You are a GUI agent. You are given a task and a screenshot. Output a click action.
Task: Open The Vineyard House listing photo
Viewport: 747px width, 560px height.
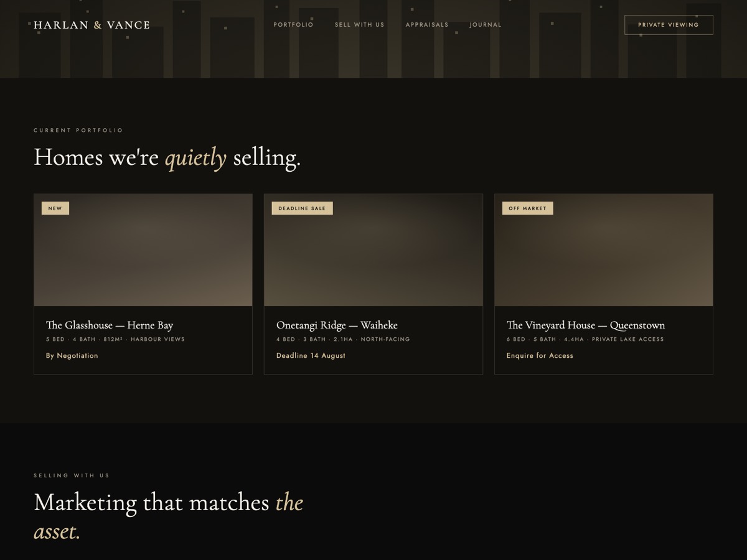pyautogui.click(x=604, y=250)
